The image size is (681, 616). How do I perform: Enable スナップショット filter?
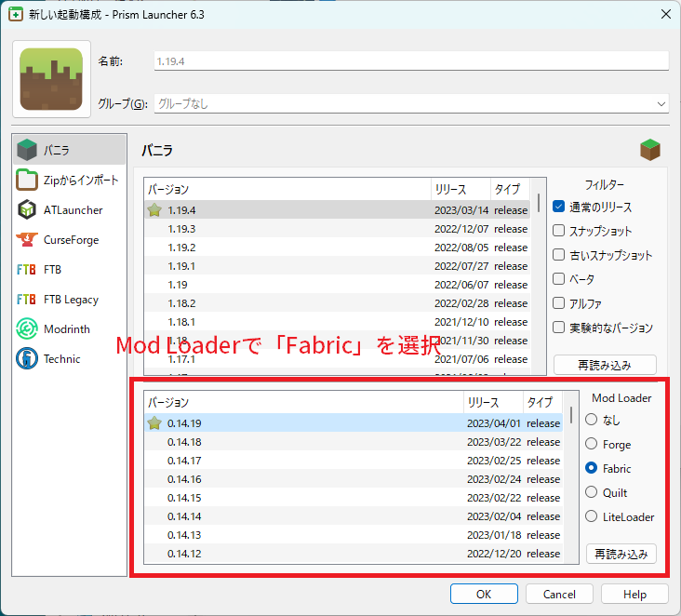(558, 230)
